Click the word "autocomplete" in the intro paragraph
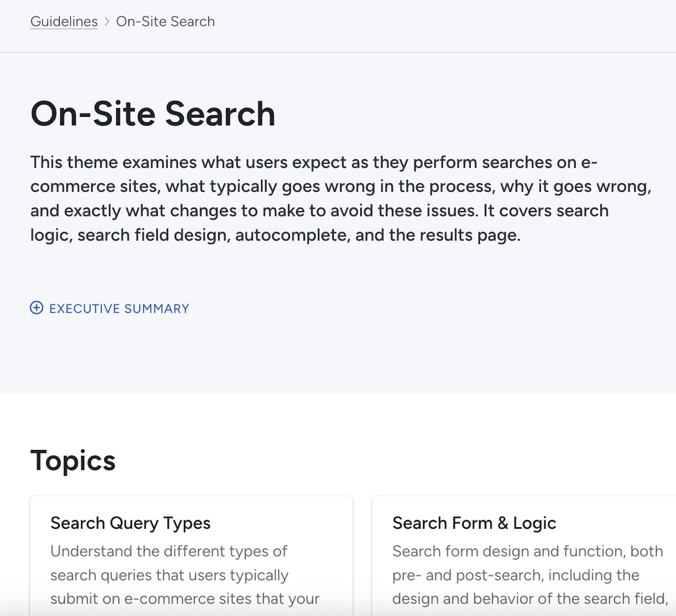 (x=291, y=235)
